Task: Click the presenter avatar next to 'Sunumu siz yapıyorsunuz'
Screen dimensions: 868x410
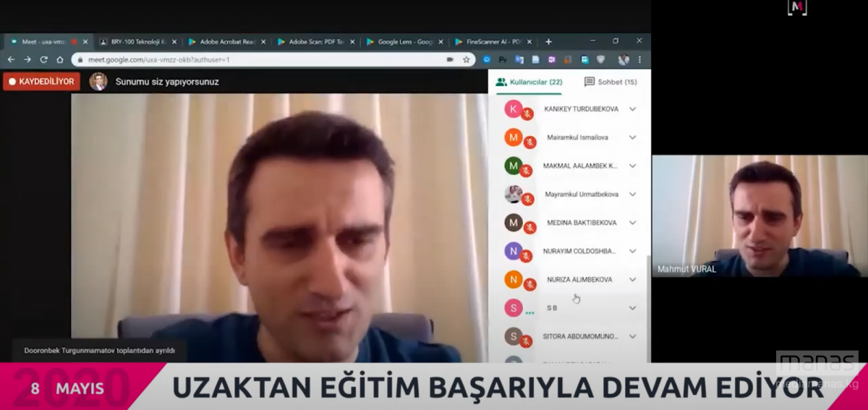Action: (98, 82)
